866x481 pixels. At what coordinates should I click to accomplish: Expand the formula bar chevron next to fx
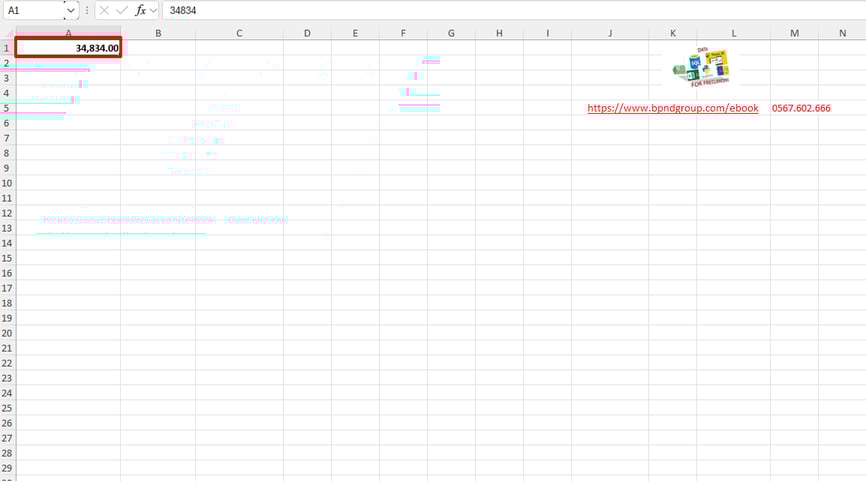[x=154, y=10]
